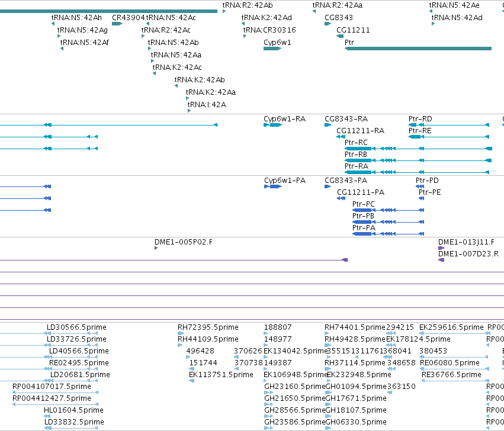
Task: Click the Ptr-PC protein label
Action: pyautogui.click(x=364, y=204)
